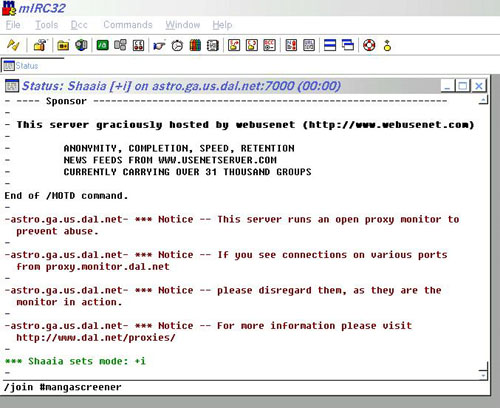This screenshot has height=408, width=500.
Task: Click the http://www.webusenet.com link text
Action: (388, 125)
